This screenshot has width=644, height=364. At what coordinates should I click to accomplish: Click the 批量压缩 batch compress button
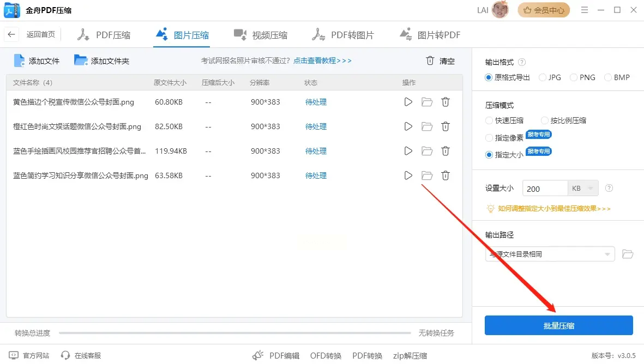[x=558, y=325]
